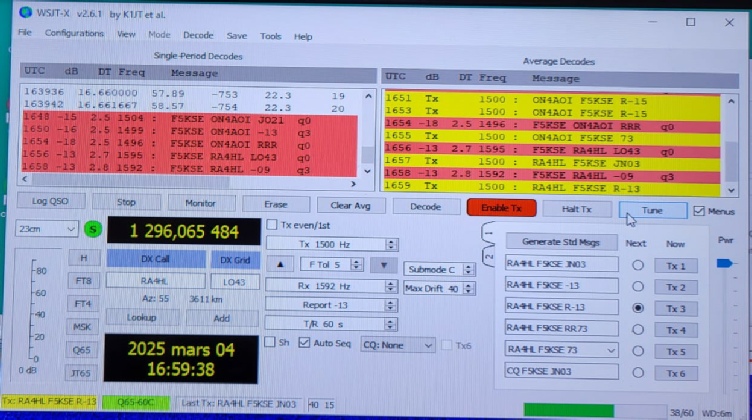Select the FT8 mode button
This screenshot has height=420, width=752.
[84, 281]
